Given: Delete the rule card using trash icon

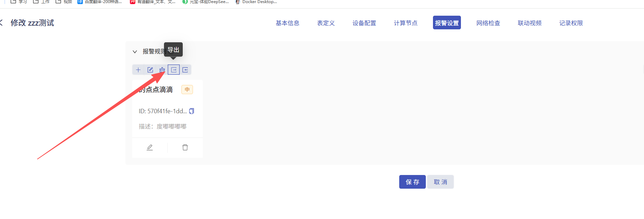Looking at the screenshot, I should point(185,147).
